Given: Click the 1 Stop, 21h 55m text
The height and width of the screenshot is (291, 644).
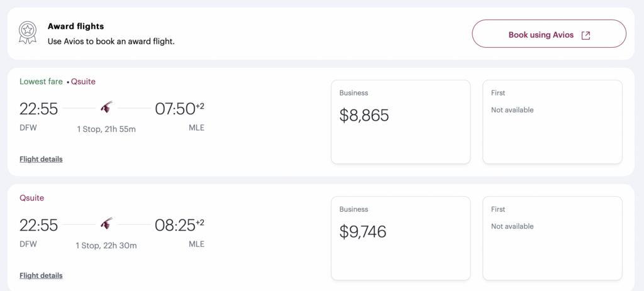Looking at the screenshot, I should 106,129.
